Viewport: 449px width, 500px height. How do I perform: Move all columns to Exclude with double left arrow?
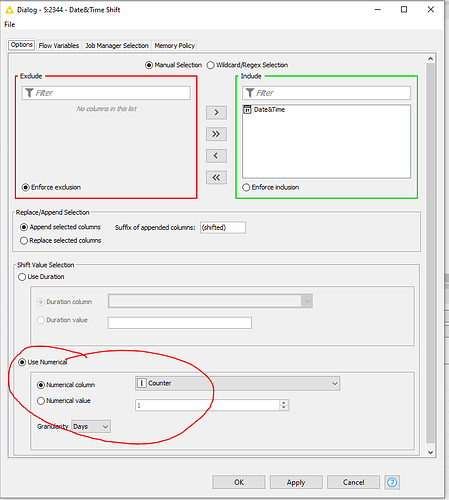(x=216, y=177)
